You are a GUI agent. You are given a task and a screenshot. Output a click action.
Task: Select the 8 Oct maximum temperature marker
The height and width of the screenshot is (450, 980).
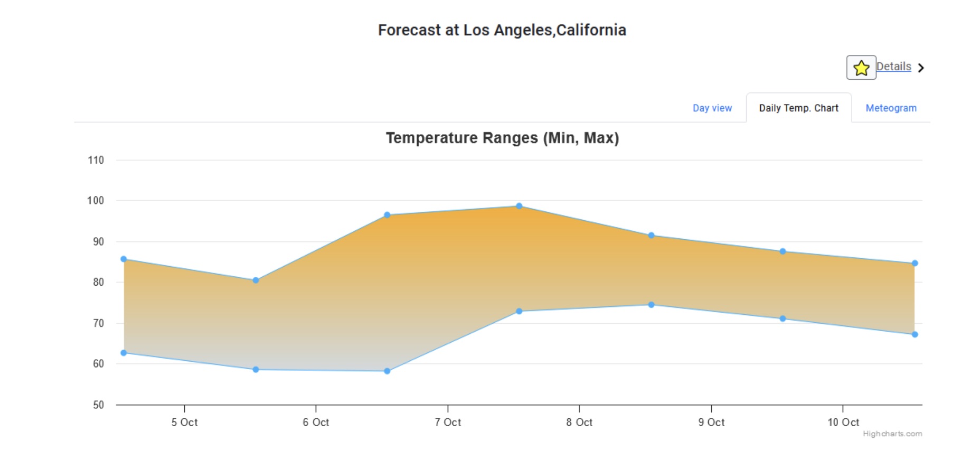point(651,236)
